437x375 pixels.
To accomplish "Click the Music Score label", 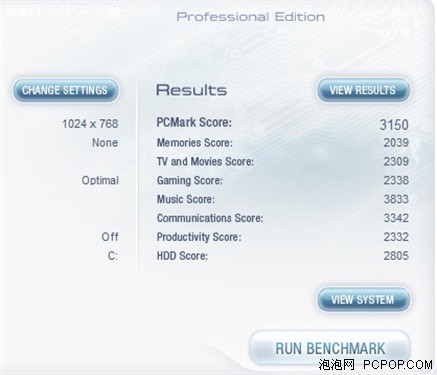I will [186, 199].
